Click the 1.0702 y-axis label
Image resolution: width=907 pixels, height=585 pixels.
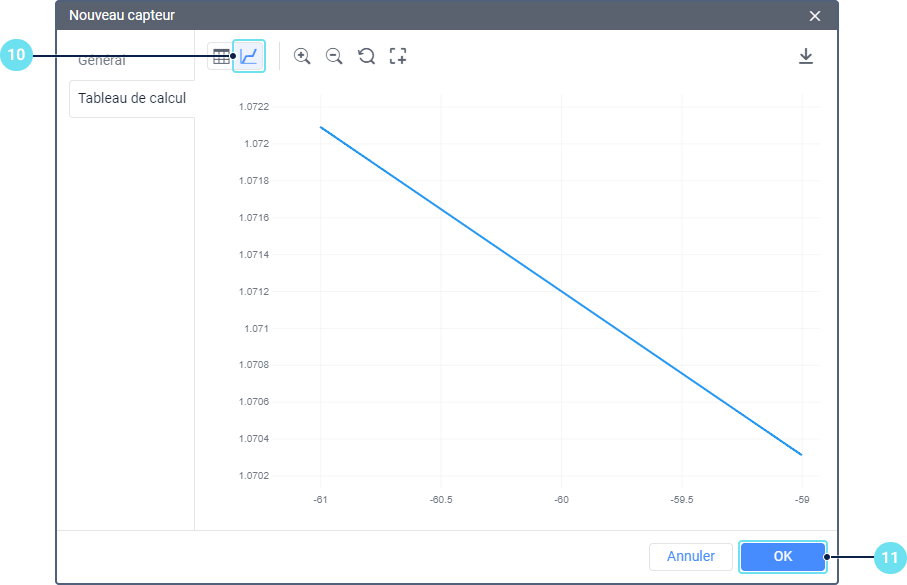[254, 476]
